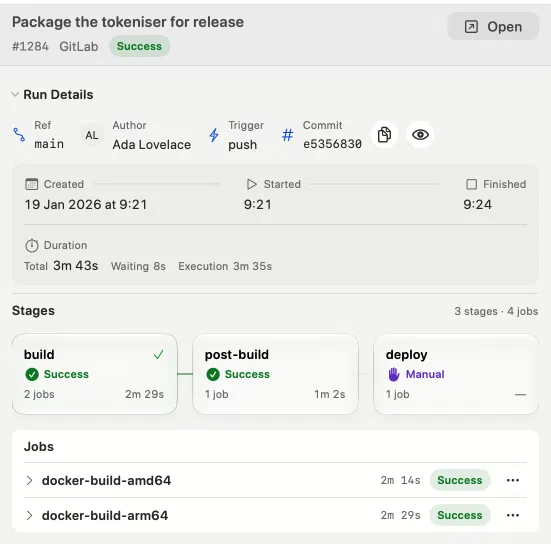
Task: Click the 3 stages · 4 jobs summary
Action: (x=496, y=311)
